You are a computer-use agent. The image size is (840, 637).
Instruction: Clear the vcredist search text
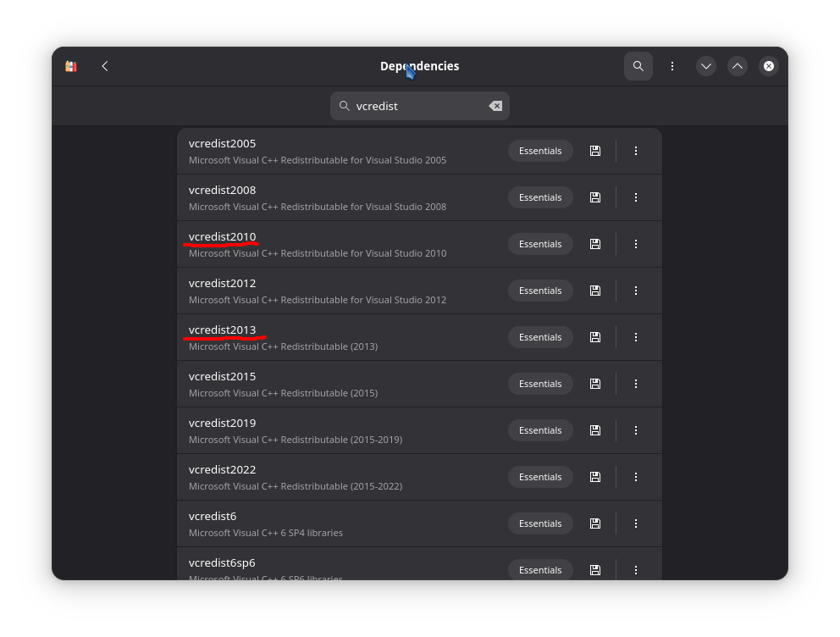pyautogui.click(x=495, y=106)
